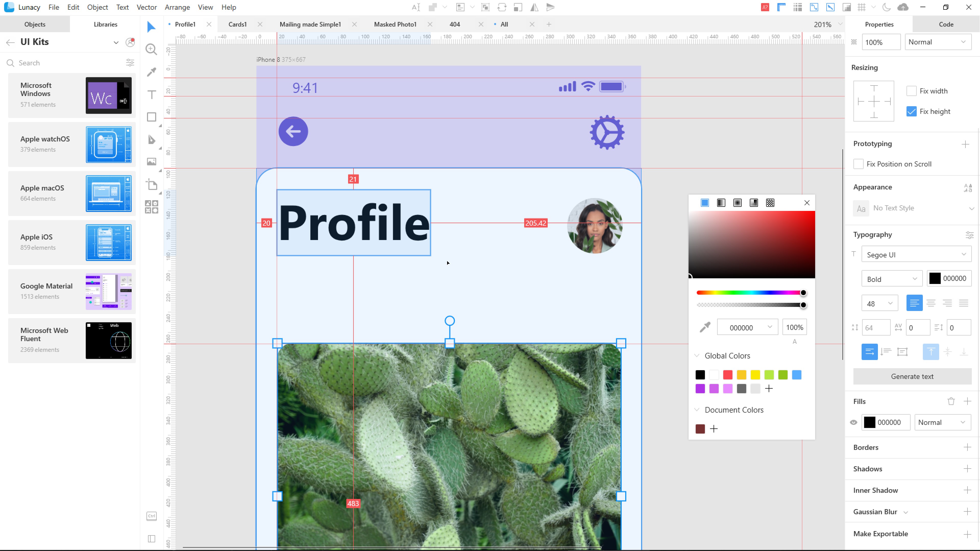980x551 pixels.
Task: Select the Rectangle shape tool
Action: click(151, 117)
